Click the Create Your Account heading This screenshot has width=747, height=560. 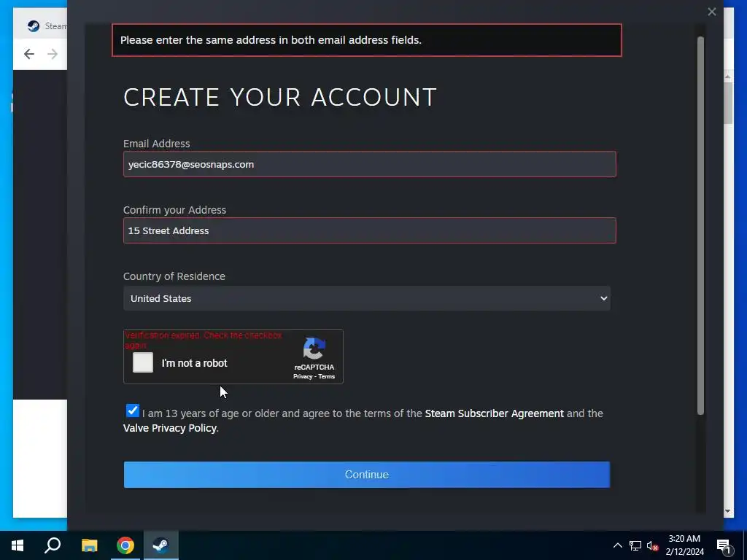click(x=280, y=97)
